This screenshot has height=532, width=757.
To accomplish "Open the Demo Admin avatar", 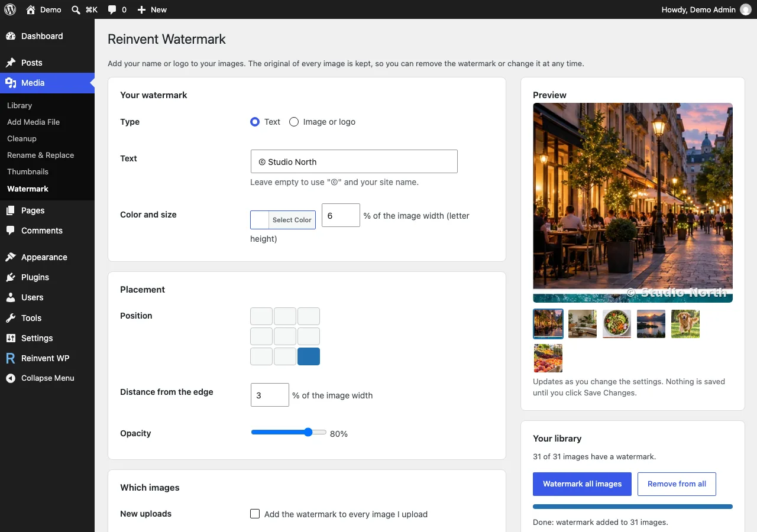I will click(746, 9).
